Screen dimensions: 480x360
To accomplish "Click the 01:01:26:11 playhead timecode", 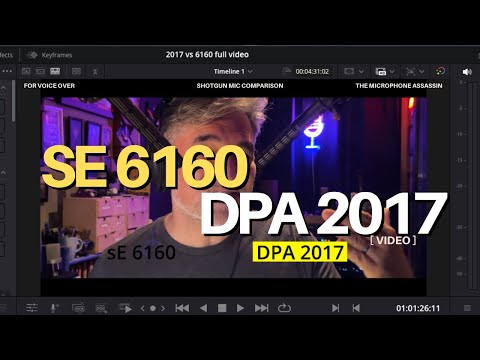I will 418,308.
